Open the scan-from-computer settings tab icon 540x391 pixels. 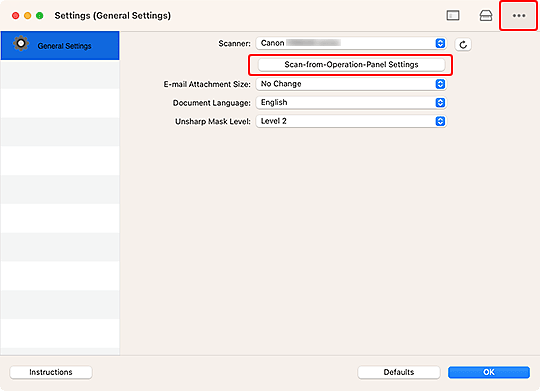(x=453, y=16)
